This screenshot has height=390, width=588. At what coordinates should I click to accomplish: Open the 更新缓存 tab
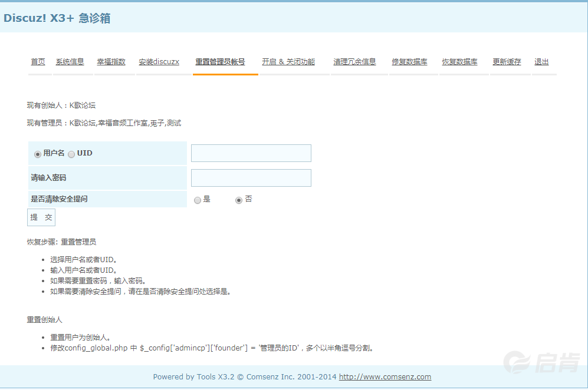tap(507, 62)
